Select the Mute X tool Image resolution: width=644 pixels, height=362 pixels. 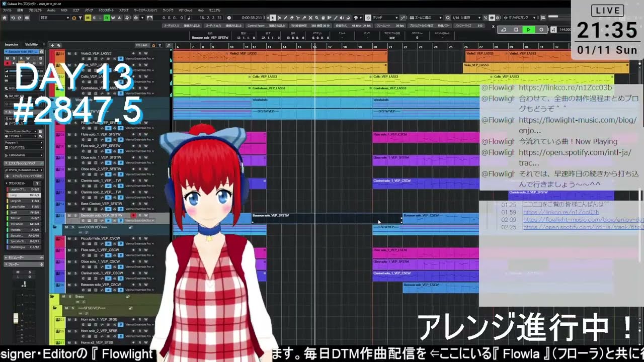[x=310, y=18]
